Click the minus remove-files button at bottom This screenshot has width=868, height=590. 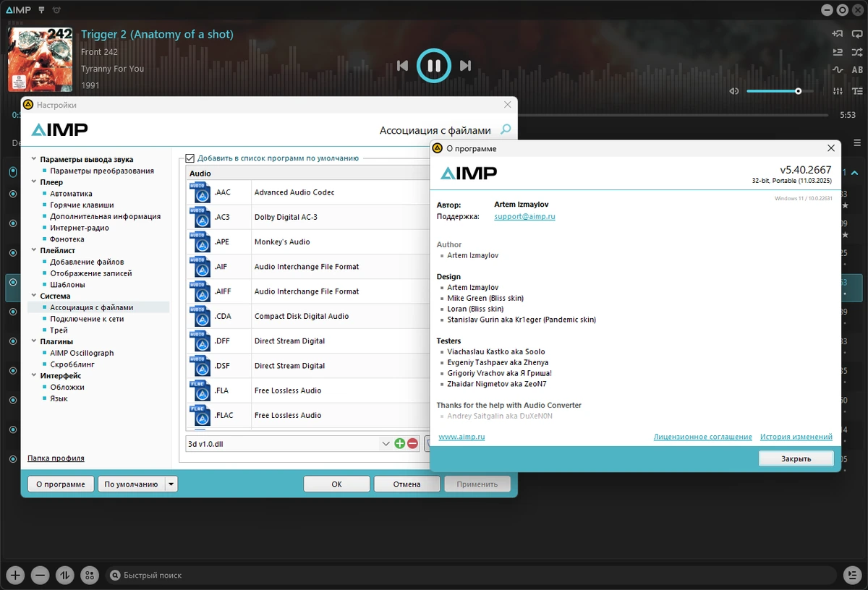(x=41, y=576)
